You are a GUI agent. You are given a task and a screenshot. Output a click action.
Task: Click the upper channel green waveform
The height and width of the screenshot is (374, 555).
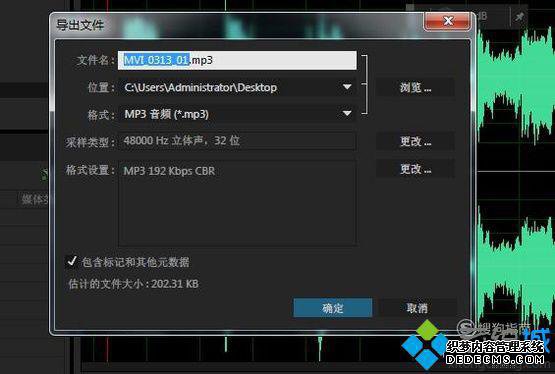[516, 85]
